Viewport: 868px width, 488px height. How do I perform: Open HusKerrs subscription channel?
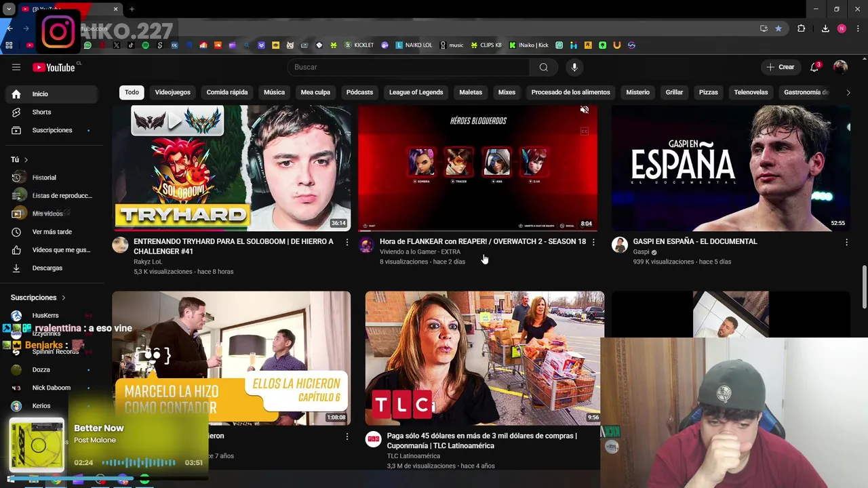coord(52,316)
